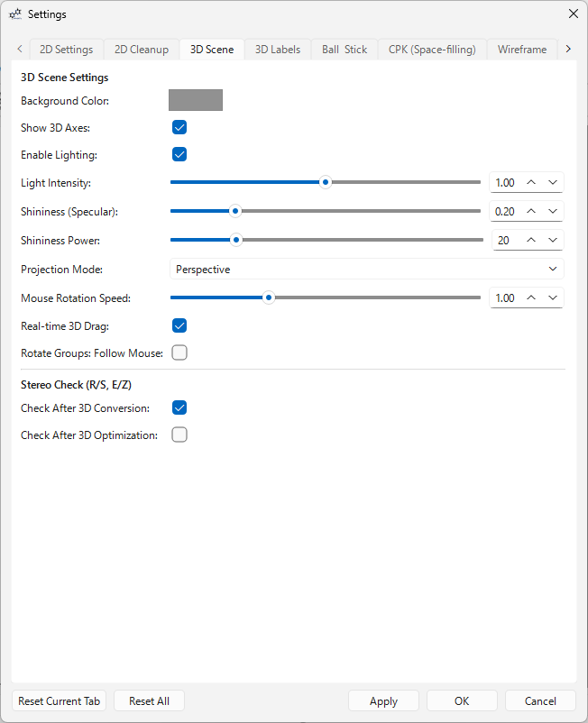Increase Shininess (Specular) with the up arrow

pos(531,211)
